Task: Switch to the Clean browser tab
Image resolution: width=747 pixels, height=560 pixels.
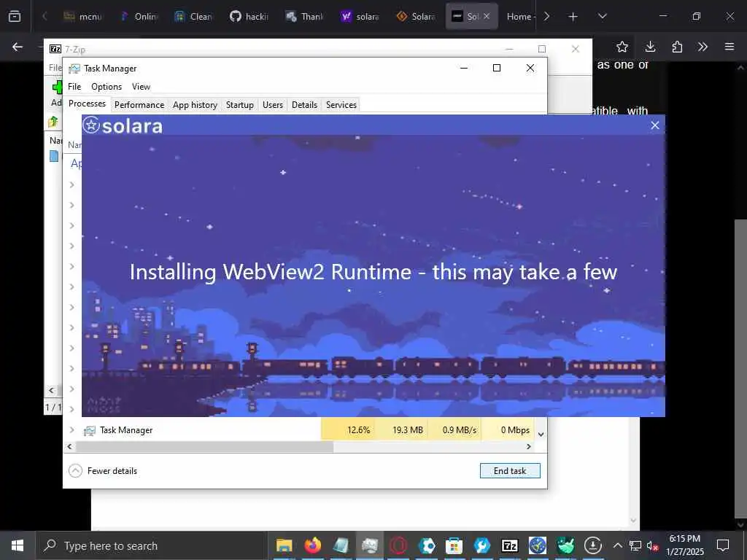Action: pyautogui.click(x=194, y=17)
